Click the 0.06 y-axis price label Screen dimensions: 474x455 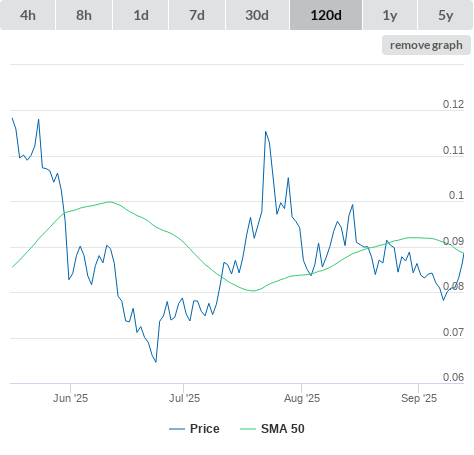coord(453,377)
